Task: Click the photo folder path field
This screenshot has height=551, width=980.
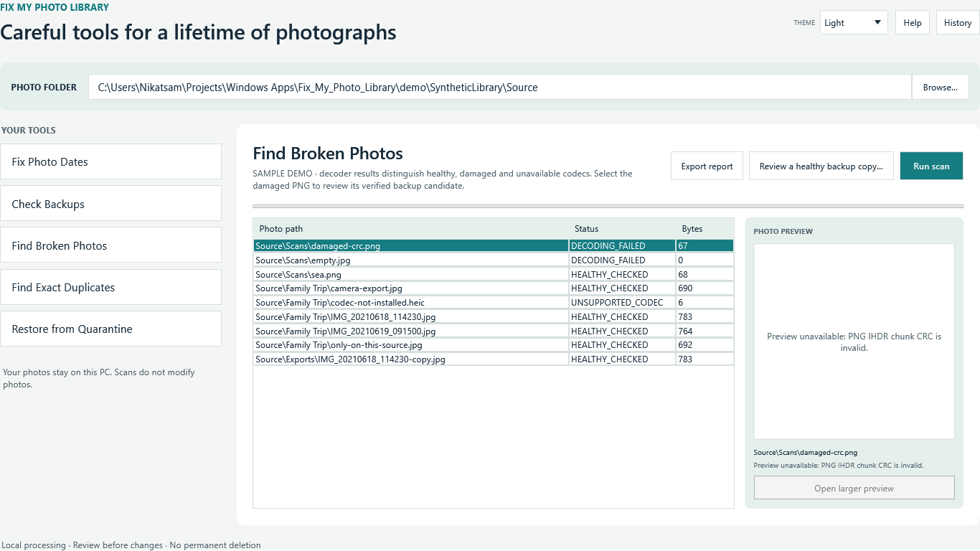Action: (500, 88)
